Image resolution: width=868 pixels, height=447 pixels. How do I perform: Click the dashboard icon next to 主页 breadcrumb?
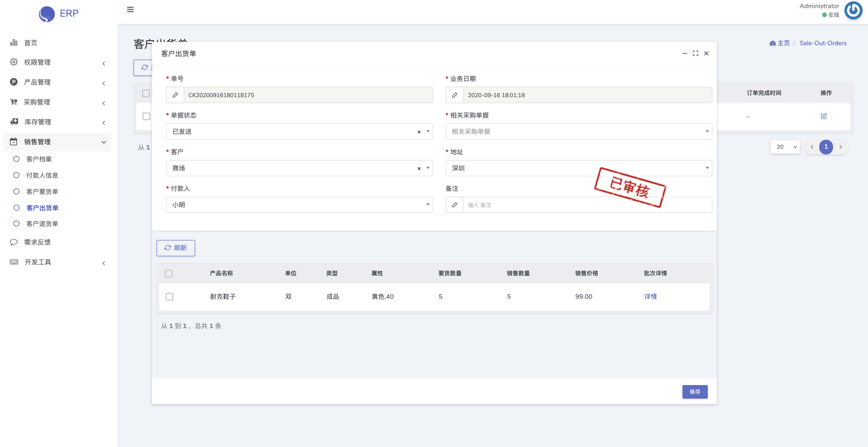click(772, 43)
